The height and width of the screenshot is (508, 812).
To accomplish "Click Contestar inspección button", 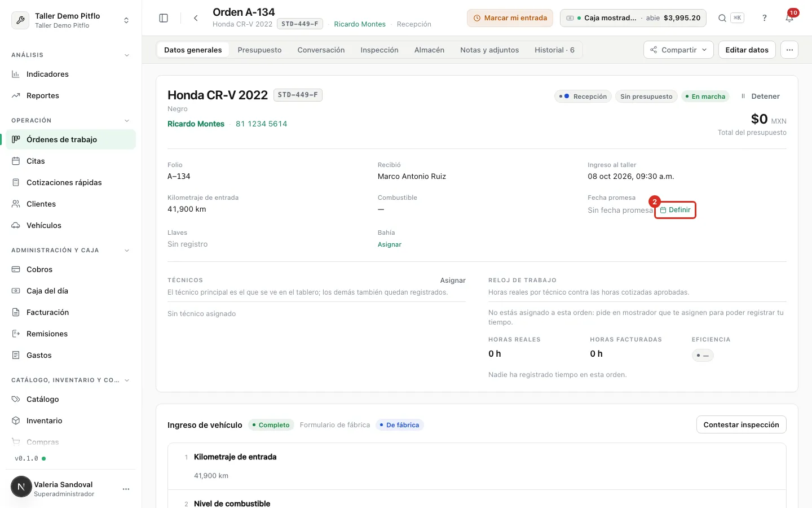I will tap(741, 424).
